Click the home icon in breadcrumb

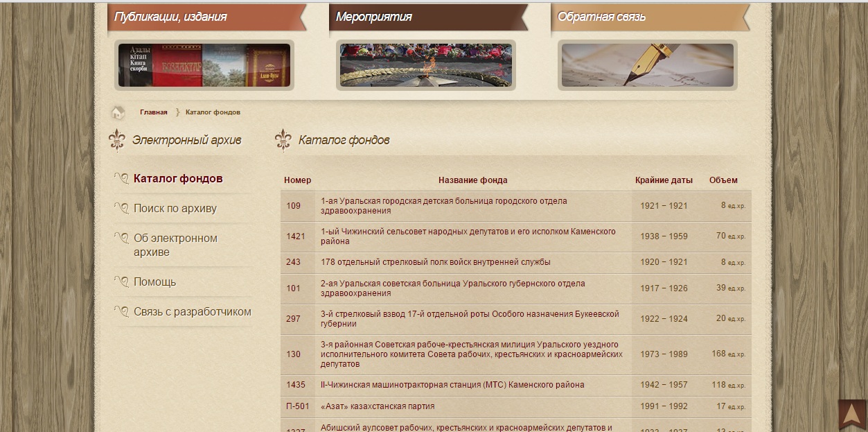click(118, 112)
